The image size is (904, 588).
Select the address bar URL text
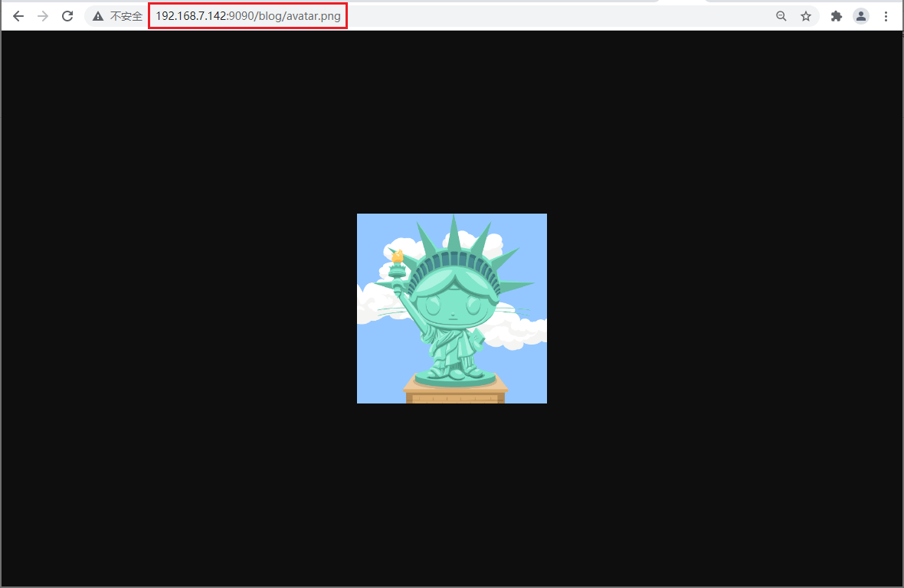[248, 16]
